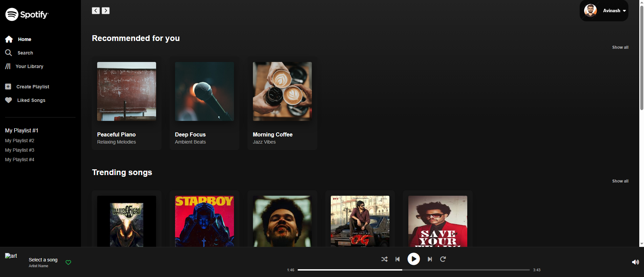The width and height of the screenshot is (644, 277).
Task: Click the Avinash profile avatar
Action: pos(591,10)
